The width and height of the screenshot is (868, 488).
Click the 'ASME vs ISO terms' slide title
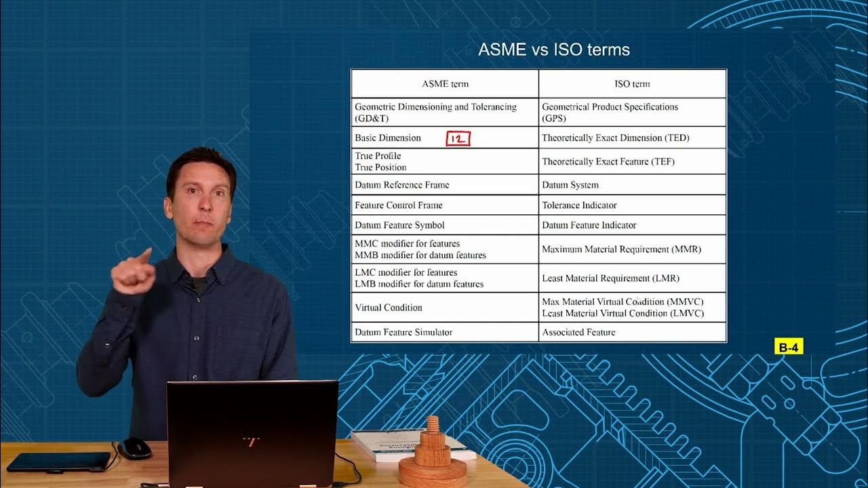click(554, 49)
